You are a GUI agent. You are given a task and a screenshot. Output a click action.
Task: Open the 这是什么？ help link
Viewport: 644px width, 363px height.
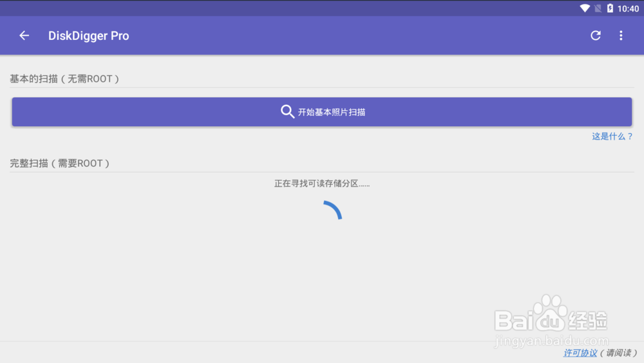pyautogui.click(x=612, y=136)
